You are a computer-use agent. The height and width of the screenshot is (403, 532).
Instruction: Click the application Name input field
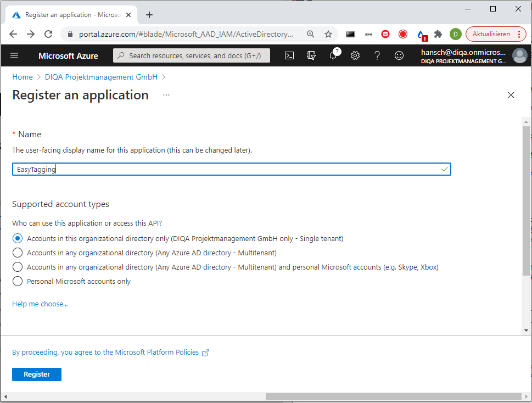231,170
